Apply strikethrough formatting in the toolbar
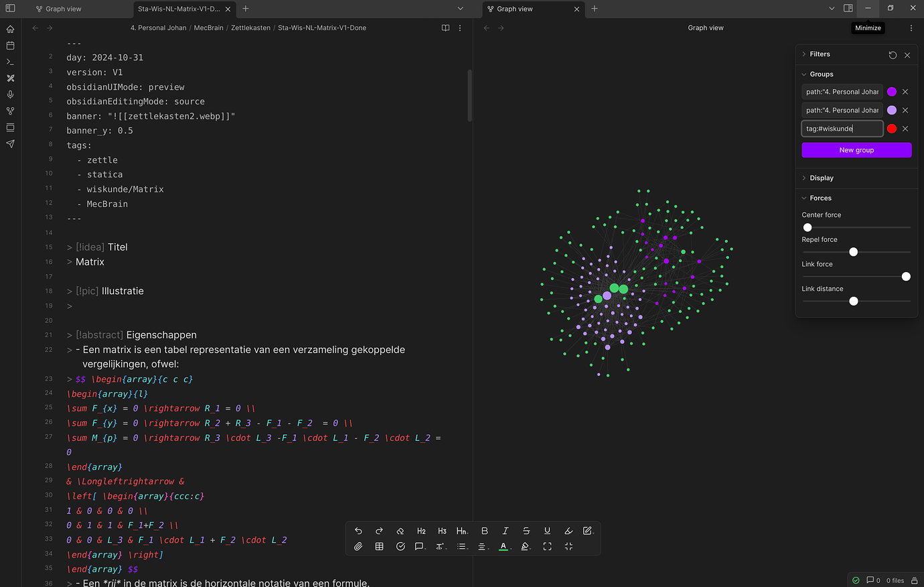The height and width of the screenshot is (587, 924). [526, 530]
